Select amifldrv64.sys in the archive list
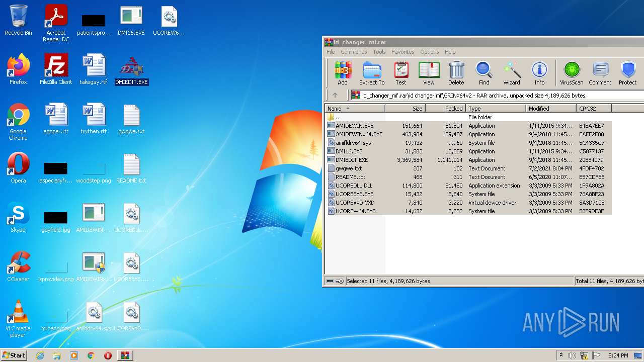The width and height of the screenshot is (644, 362). pos(468,143)
